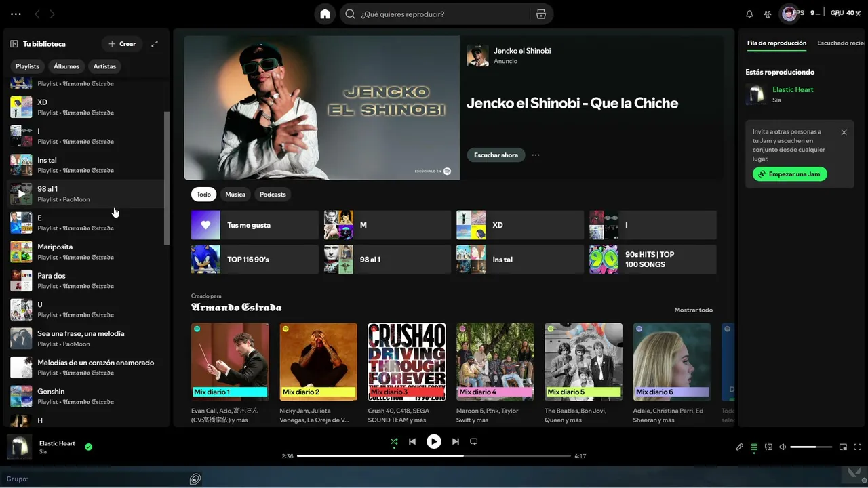Select the Todo filter tab
868x488 pixels.
203,195
